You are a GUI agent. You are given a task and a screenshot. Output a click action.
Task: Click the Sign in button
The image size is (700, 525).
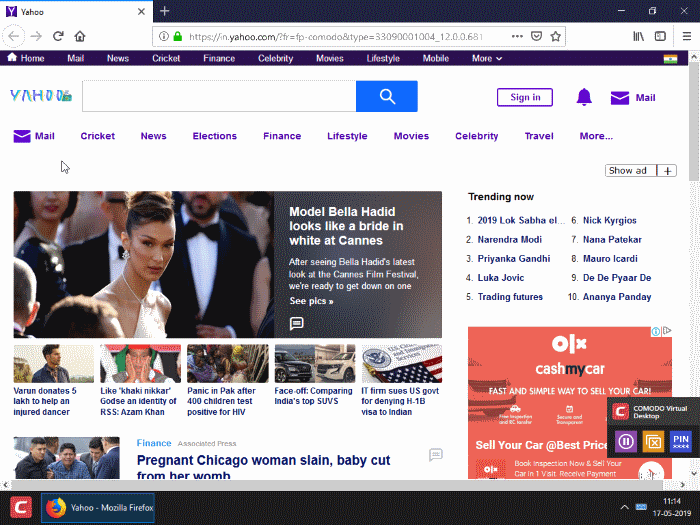click(525, 97)
